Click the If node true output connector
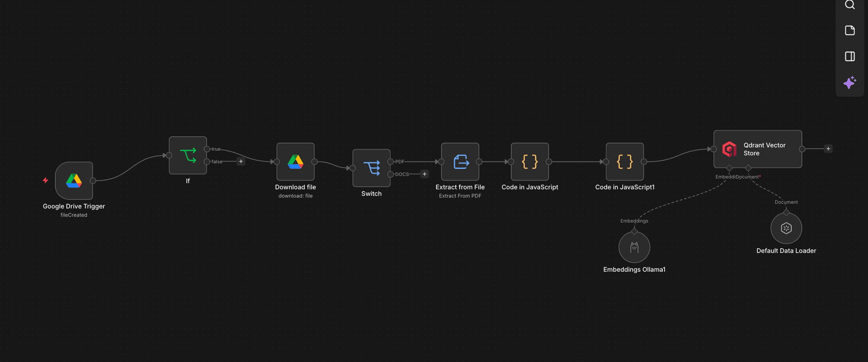The image size is (868, 362). click(207, 149)
